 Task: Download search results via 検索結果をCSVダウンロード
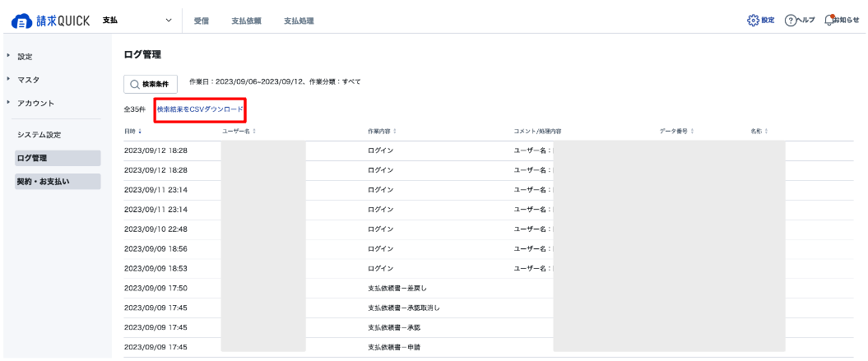tap(200, 109)
